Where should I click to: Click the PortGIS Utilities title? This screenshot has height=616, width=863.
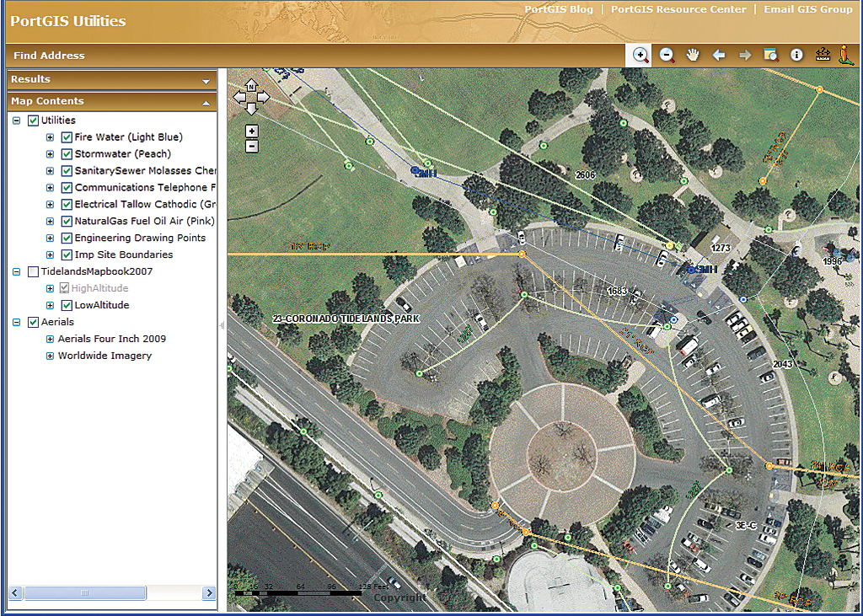68,21
